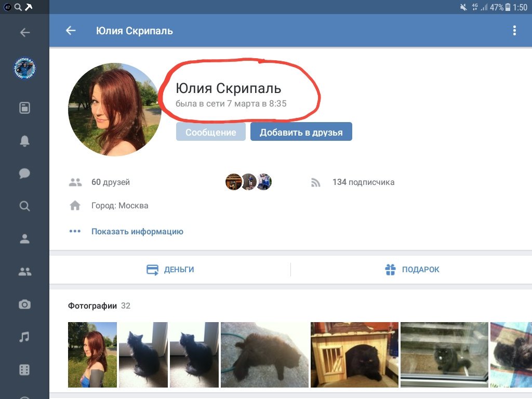Open second black cat by window photo

194,354
